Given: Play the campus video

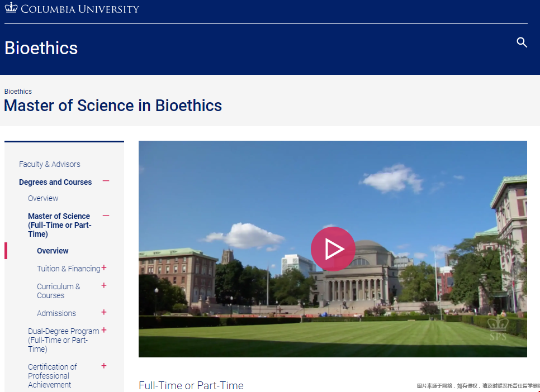Looking at the screenshot, I should coord(333,249).
